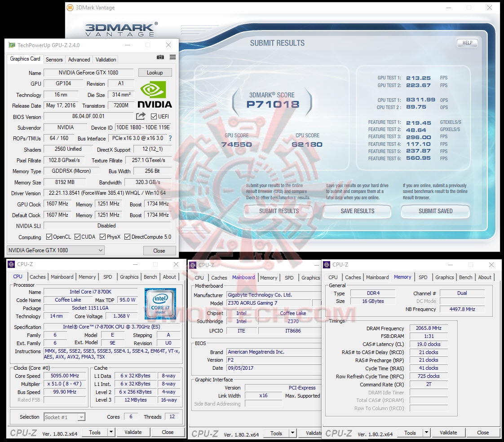
Task: Click the GPU score 74550
Action: point(237,144)
